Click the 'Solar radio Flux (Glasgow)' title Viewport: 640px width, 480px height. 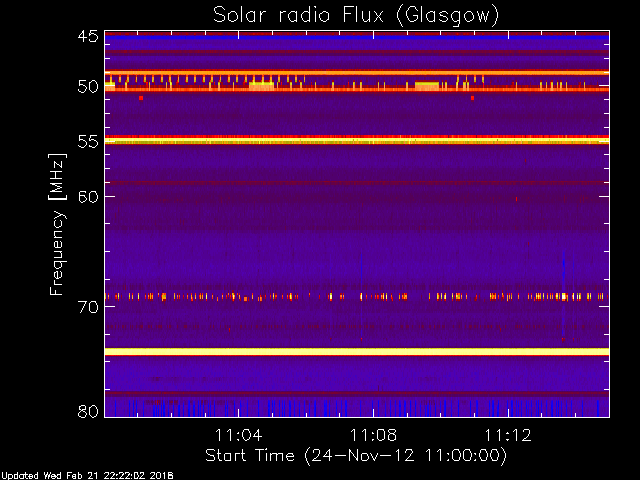[356, 16]
